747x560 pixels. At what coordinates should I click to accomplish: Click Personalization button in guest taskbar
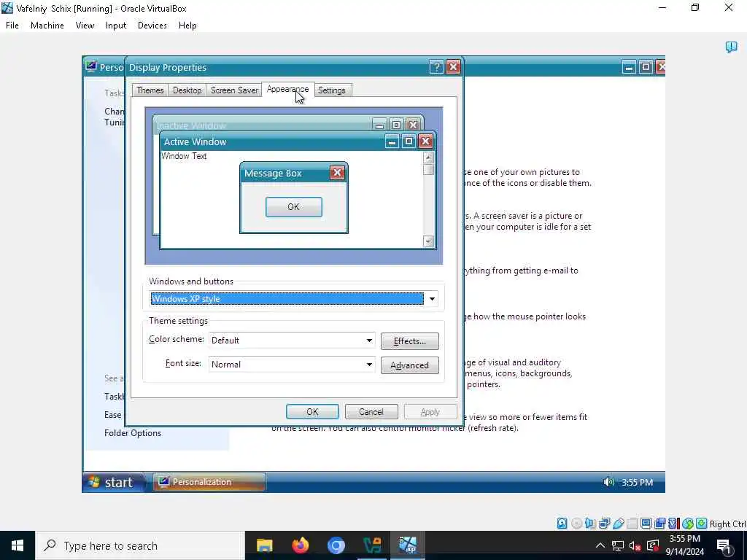point(209,482)
